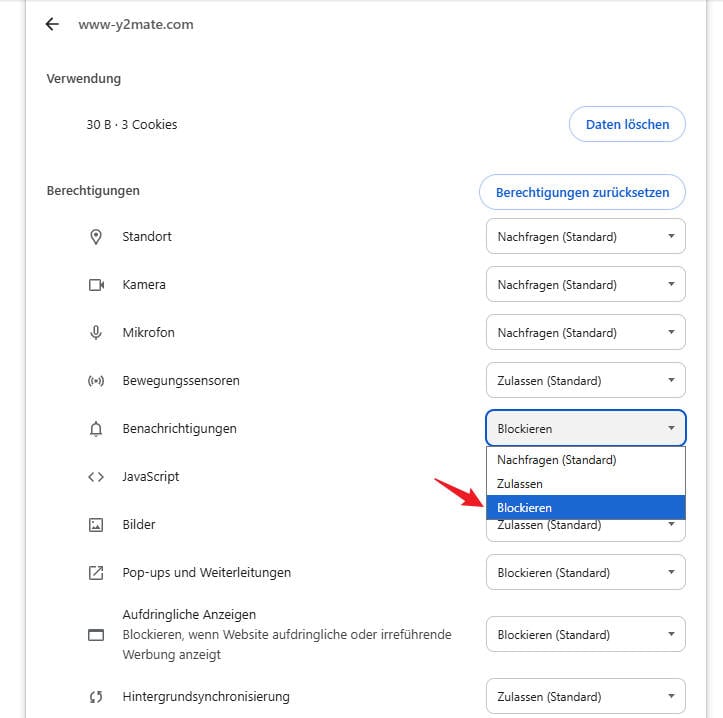Screen dimensions: 723x718
Task: Open the Standort permission dropdown
Action: point(585,237)
